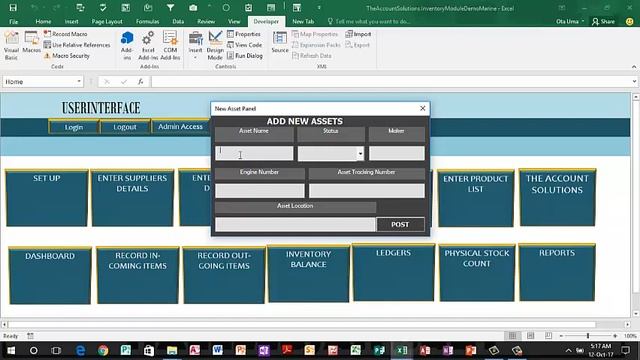Switch to the View tab

tap(234, 21)
